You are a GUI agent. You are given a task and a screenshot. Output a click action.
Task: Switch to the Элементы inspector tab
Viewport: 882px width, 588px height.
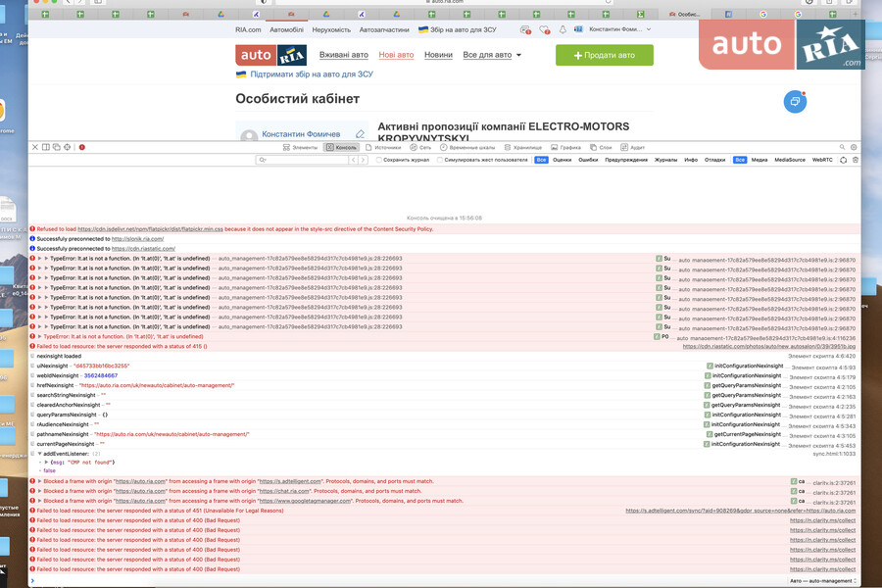pyautogui.click(x=300, y=147)
